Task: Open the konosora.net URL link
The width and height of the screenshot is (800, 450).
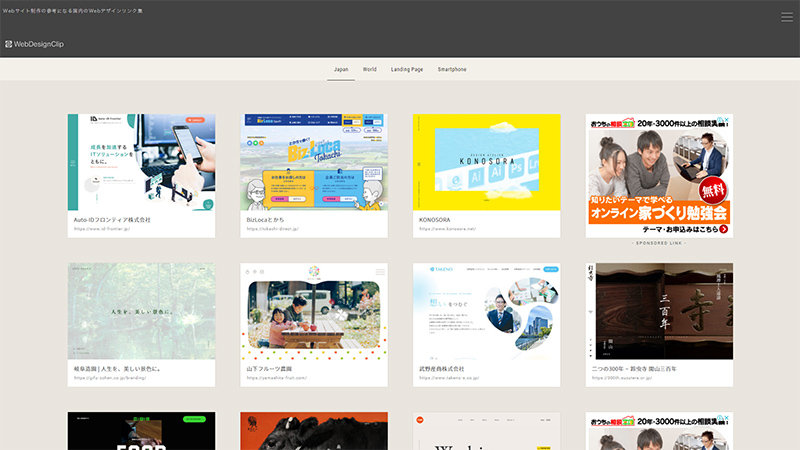Action: click(447, 229)
